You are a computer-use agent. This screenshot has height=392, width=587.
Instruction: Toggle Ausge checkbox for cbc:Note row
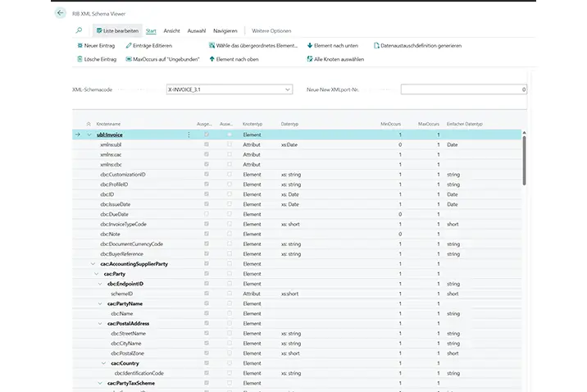207,234
